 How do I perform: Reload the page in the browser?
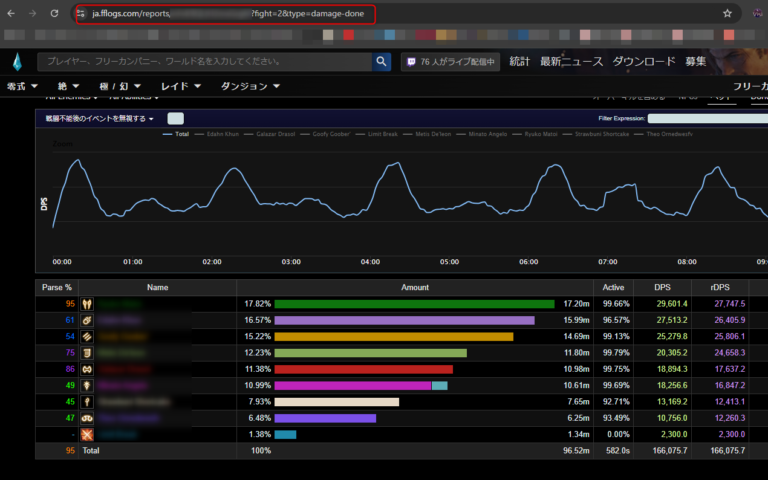tap(54, 14)
